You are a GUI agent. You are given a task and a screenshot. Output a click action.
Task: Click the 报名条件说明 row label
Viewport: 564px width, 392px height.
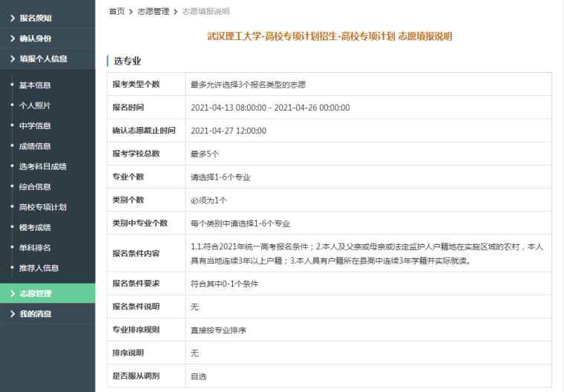136,307
